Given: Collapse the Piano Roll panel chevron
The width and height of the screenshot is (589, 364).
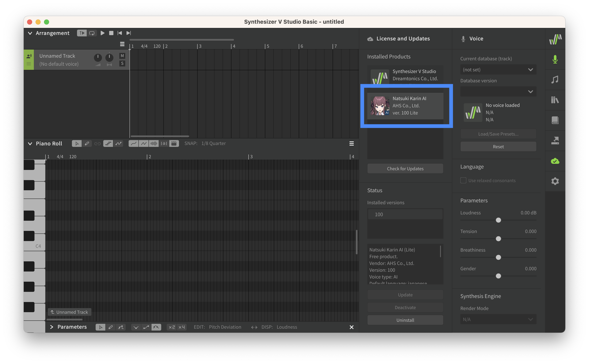Looking at the screenshot, I should click(30, 143).
